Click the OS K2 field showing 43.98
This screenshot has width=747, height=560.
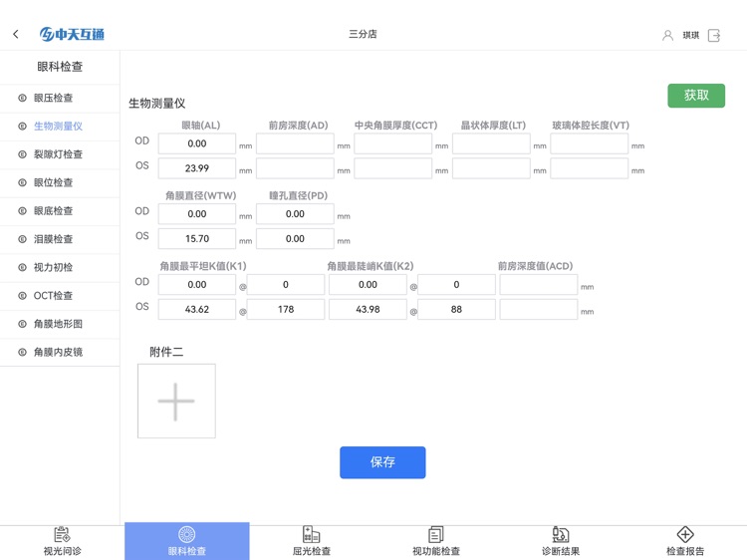pyautogui.click(x=368, y=309)
